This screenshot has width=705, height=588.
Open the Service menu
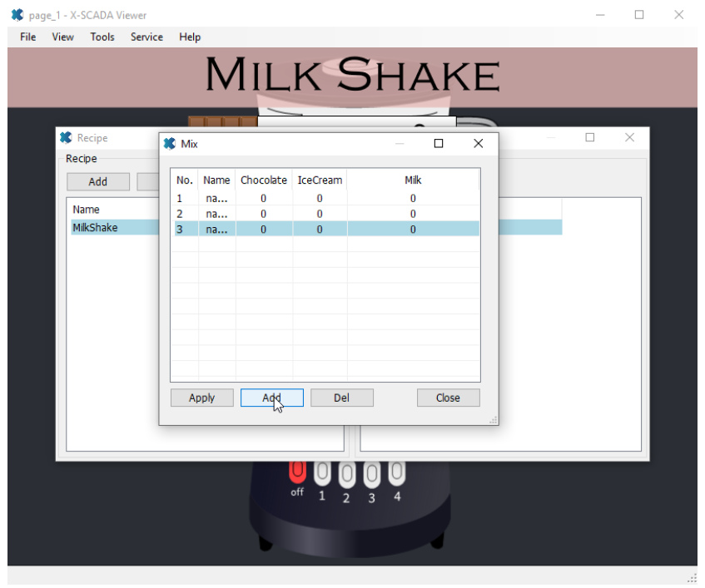[146, 37]
